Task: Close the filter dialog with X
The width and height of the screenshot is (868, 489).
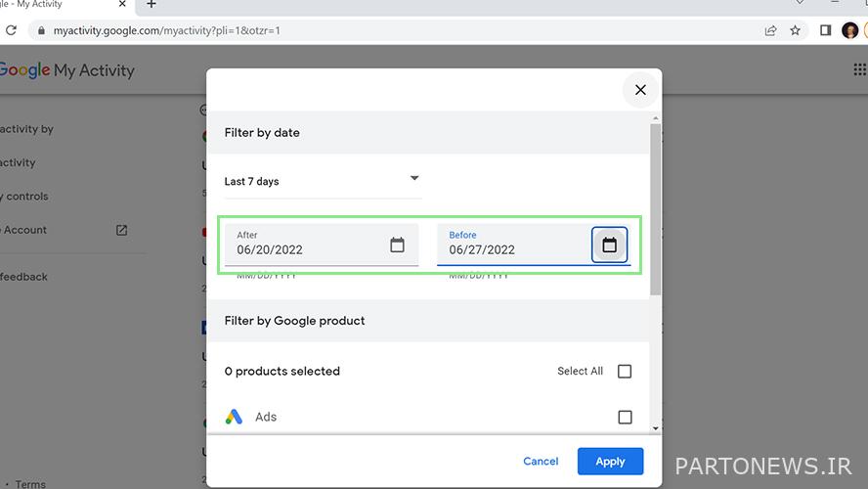Action: (640, 90)
